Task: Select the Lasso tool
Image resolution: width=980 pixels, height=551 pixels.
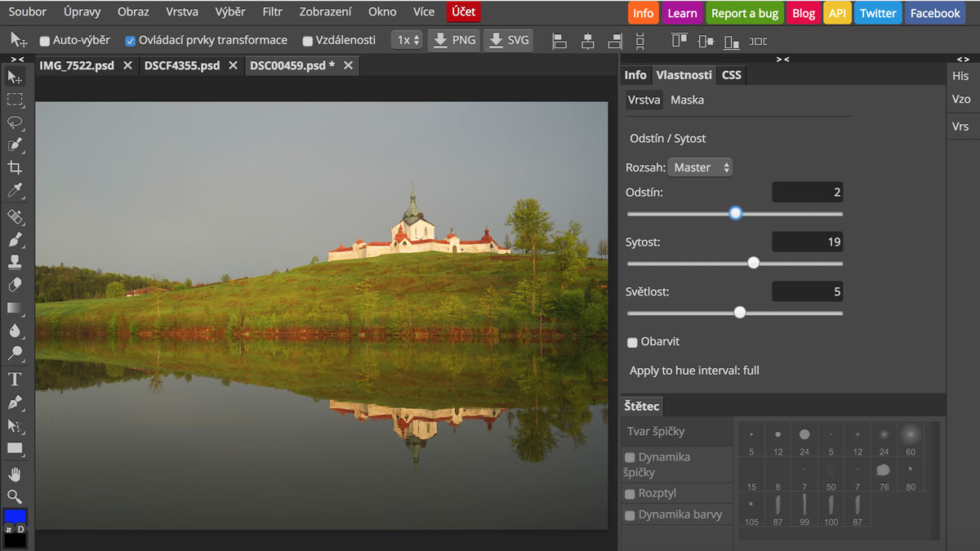Action: [x=15, y=122]
